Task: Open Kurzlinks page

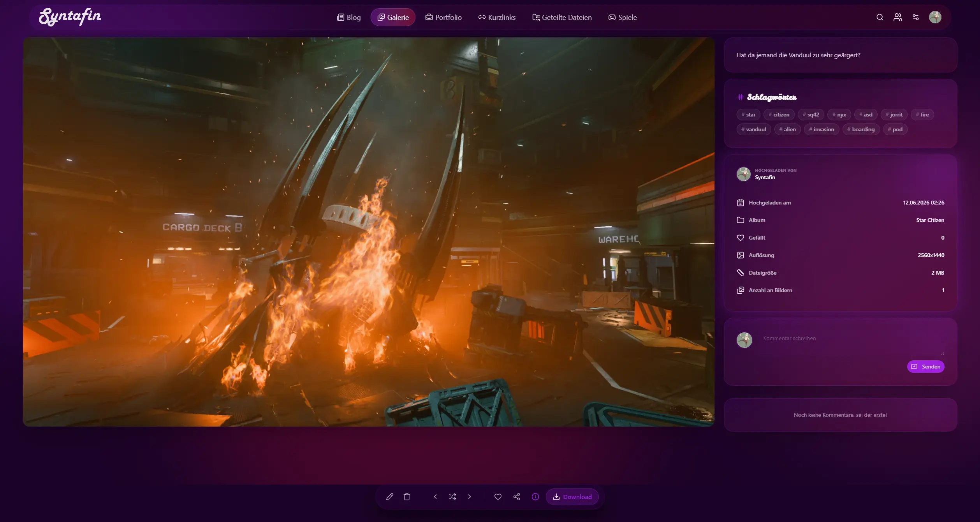Action: click(497, 17)
